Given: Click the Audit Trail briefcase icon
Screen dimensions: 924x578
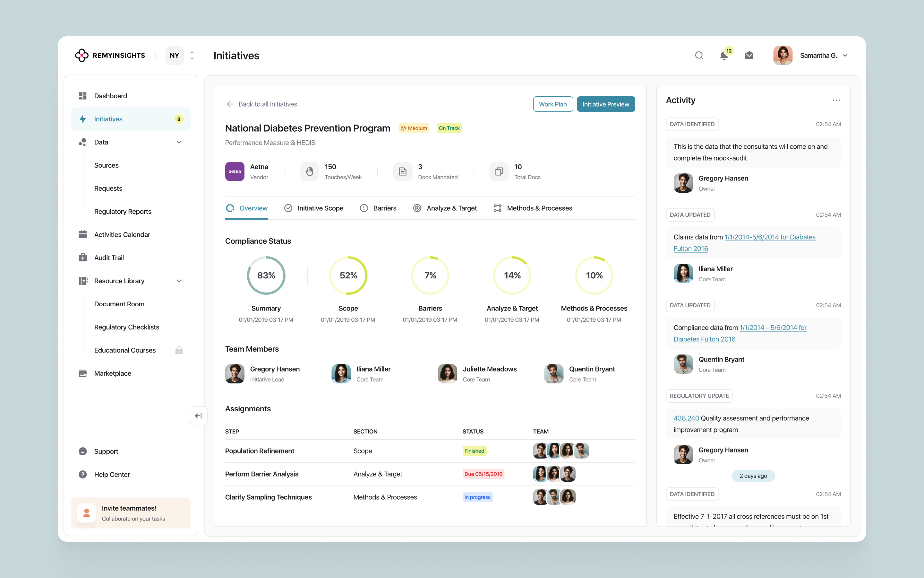Looking at the screenshot, I should pyautogui.click(x=83, y=258).
